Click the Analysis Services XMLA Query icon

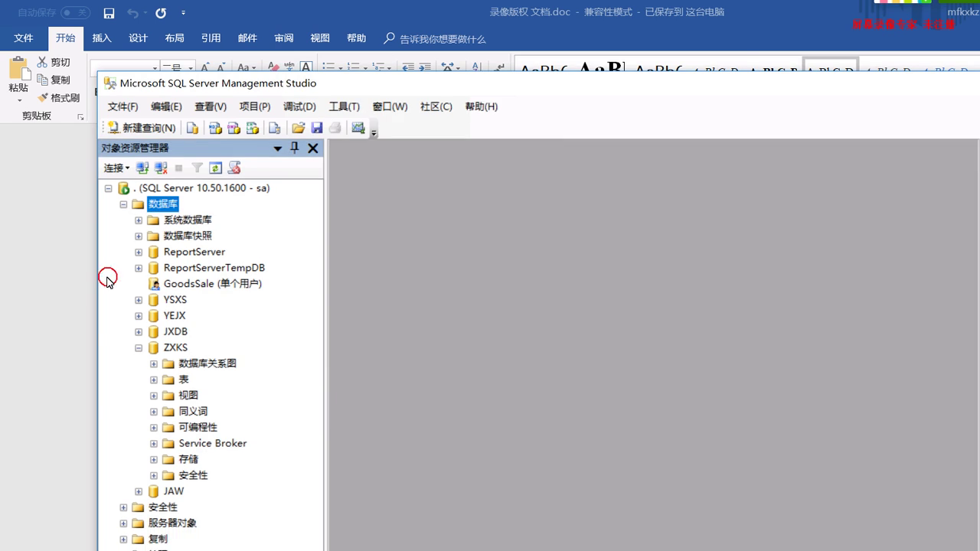tap(252, 128)
